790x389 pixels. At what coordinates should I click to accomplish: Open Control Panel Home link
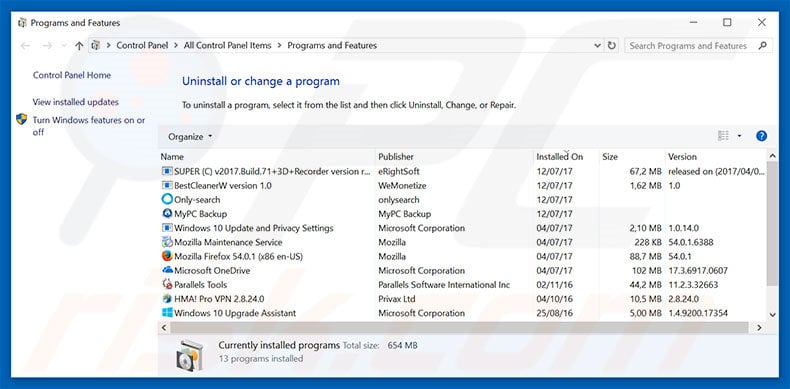pyautogui.click(x=72, y=75)
